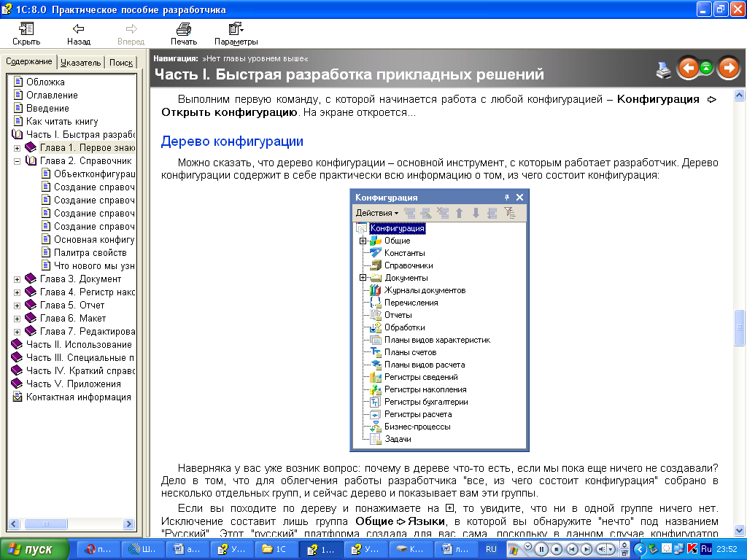
Task: Go to the previous page with the orange left arrow
Action: tap(688, 68)
